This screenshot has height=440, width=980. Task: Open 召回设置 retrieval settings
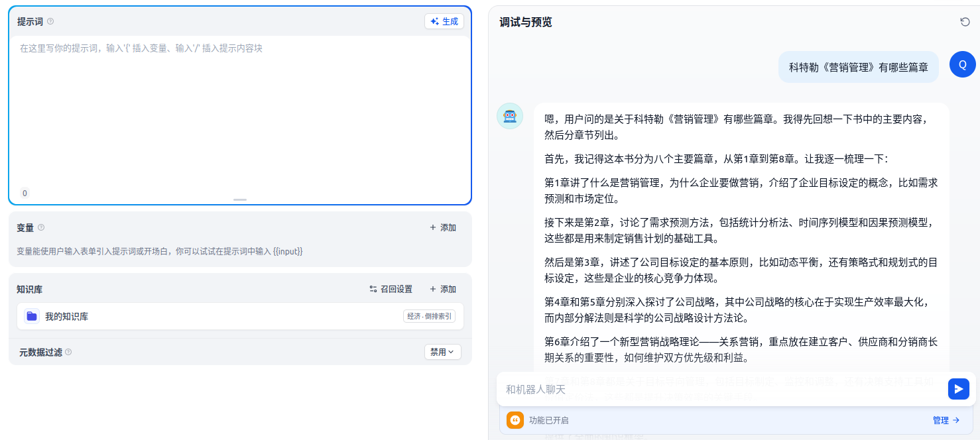(391, 289)
